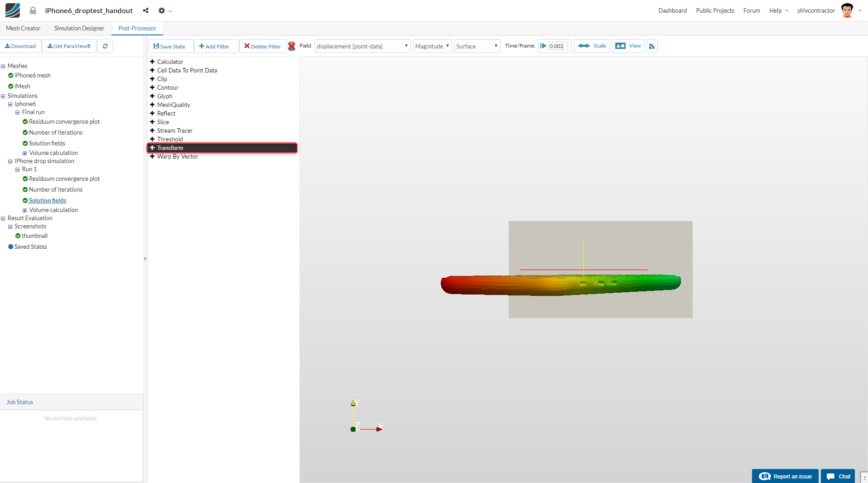Collapse the iphone6 simulation node
Viewport: 868px width, 483px height.
(10, 104)
